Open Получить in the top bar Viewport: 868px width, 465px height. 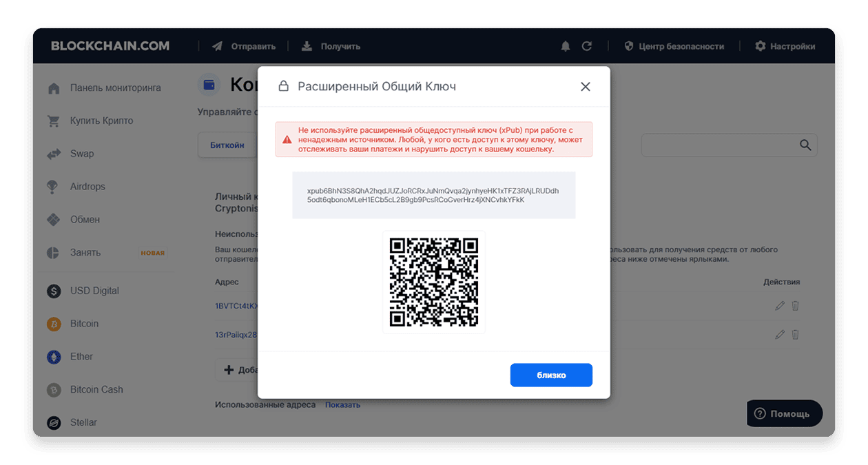[331, 46]
